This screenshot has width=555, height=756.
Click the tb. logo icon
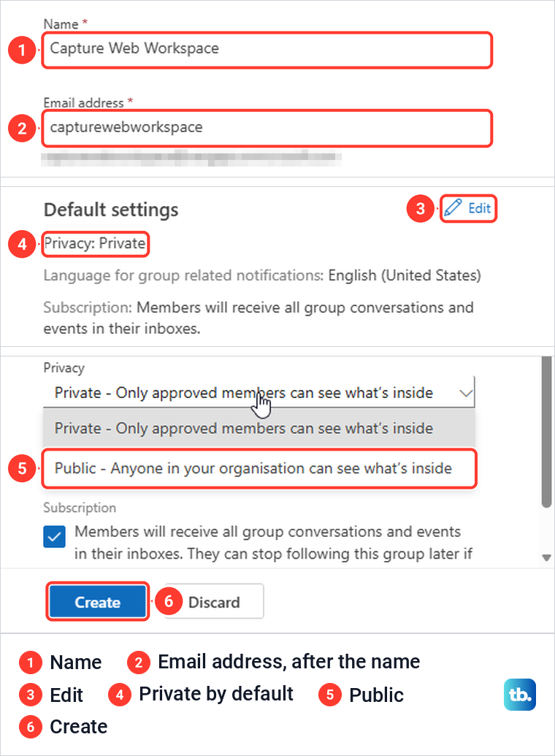click(520, 695)
